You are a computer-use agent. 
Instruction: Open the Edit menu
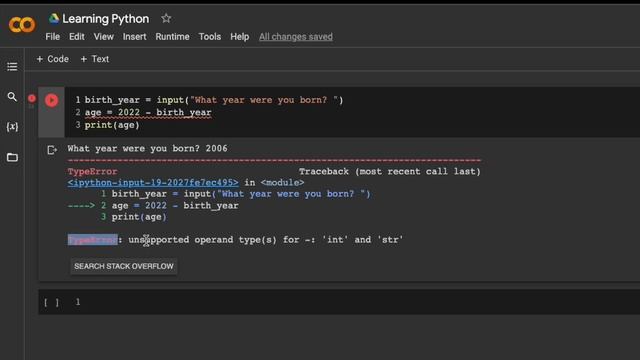77,37
